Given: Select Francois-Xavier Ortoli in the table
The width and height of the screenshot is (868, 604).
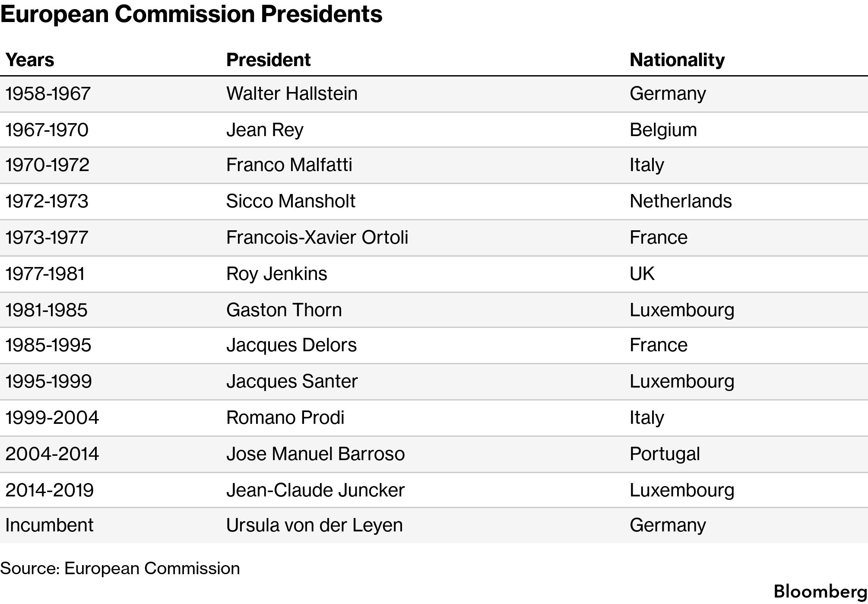Looking at the screenshot, I should pos(317,238).
